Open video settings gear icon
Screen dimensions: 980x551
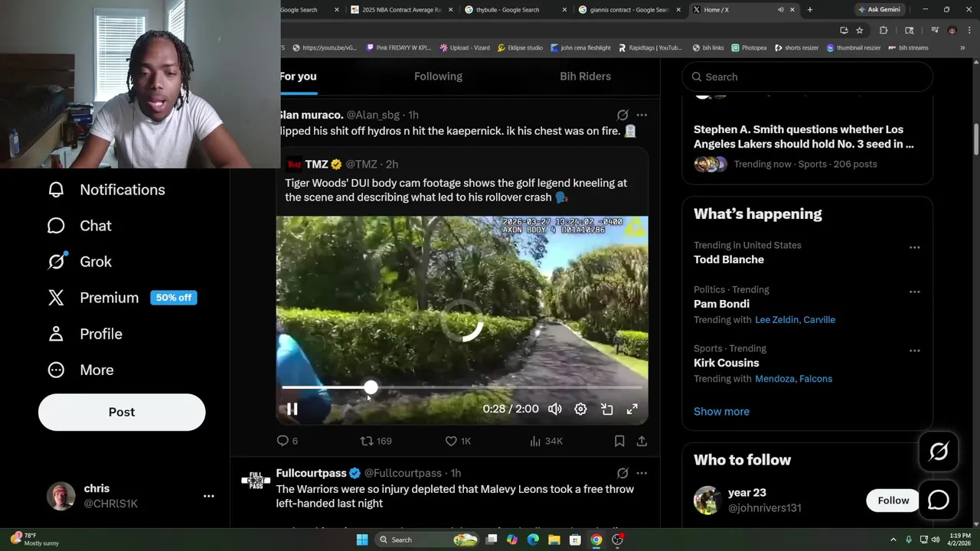[580, 409]
